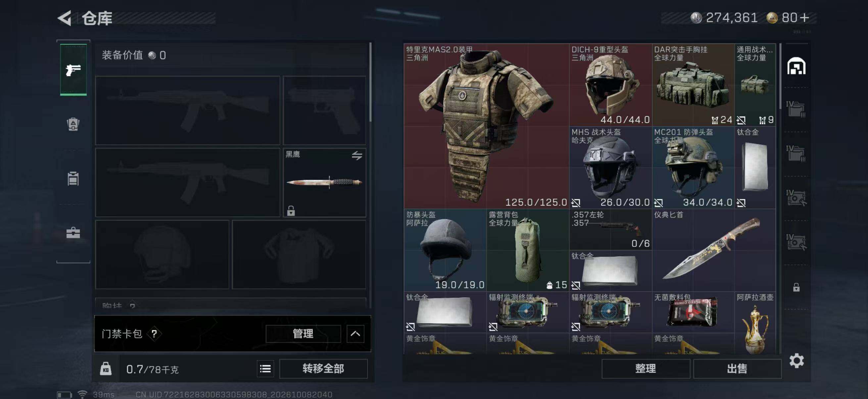Viewport: 868px width, 399px height.
Task: Collapse the 门禁卡包 panel with the chevron
Action: pos(356,334)
